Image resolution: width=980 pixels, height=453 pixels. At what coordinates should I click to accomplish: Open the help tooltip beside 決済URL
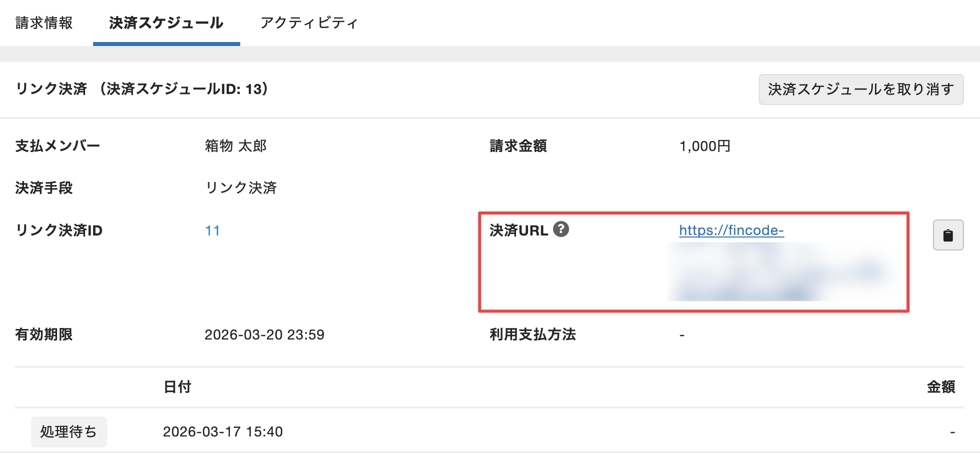(x=562, y=229)
